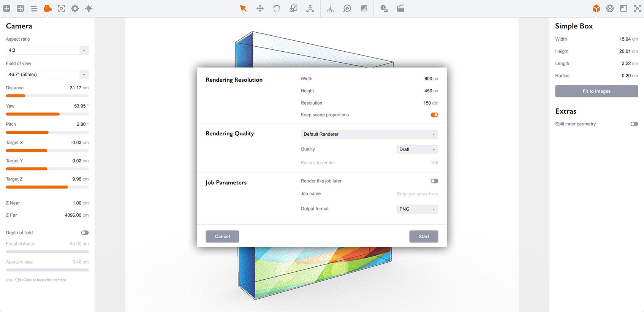Viewport: 644px width, 312px height.
Task: Open the Field of view dropdown
Action: [47, 74]
